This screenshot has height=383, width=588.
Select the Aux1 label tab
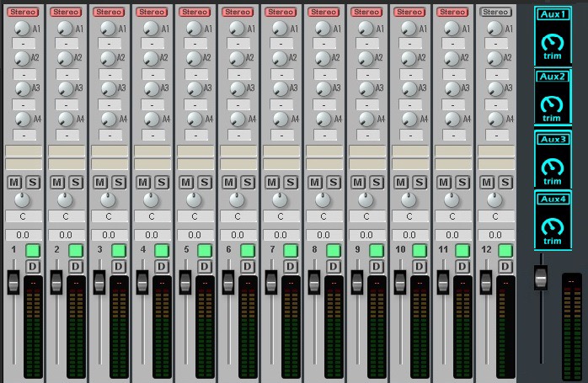click(553, 15)
